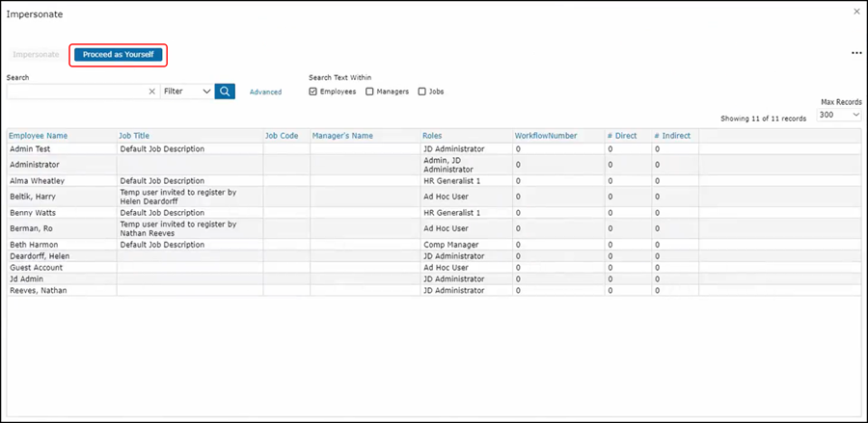
Task: Clear search text with the X icon
Action: (x=151, y=92)
